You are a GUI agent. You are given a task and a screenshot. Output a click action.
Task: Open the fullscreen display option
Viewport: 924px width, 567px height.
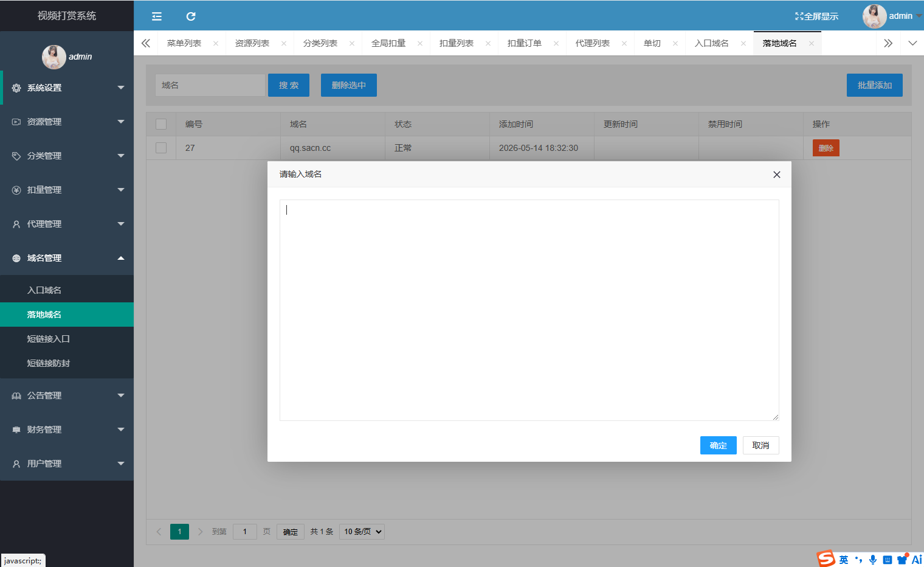[x=816, y=16]
